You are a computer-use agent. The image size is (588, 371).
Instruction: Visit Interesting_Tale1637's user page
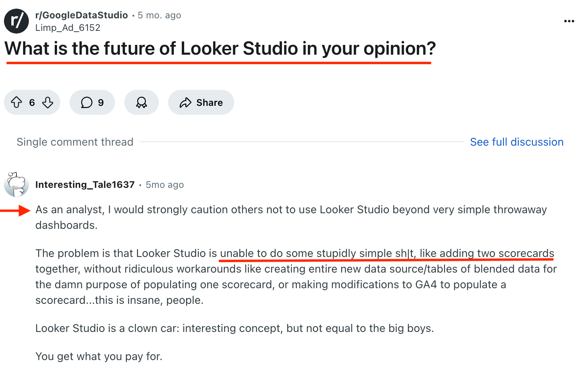[x=85, y=184]
